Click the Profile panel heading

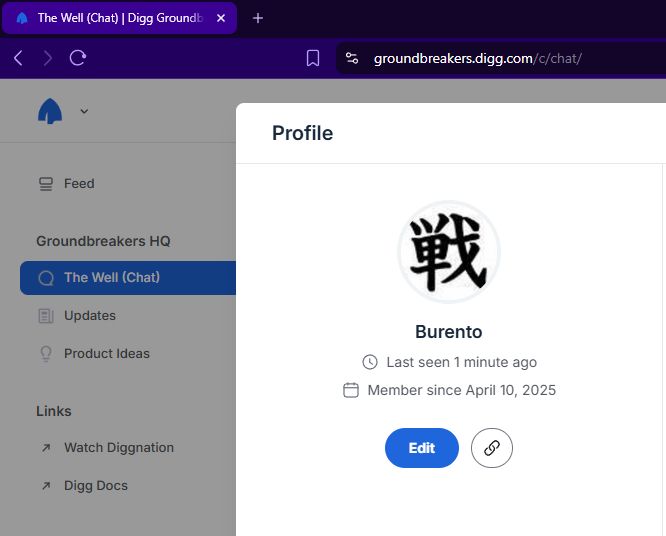[302, 133]
